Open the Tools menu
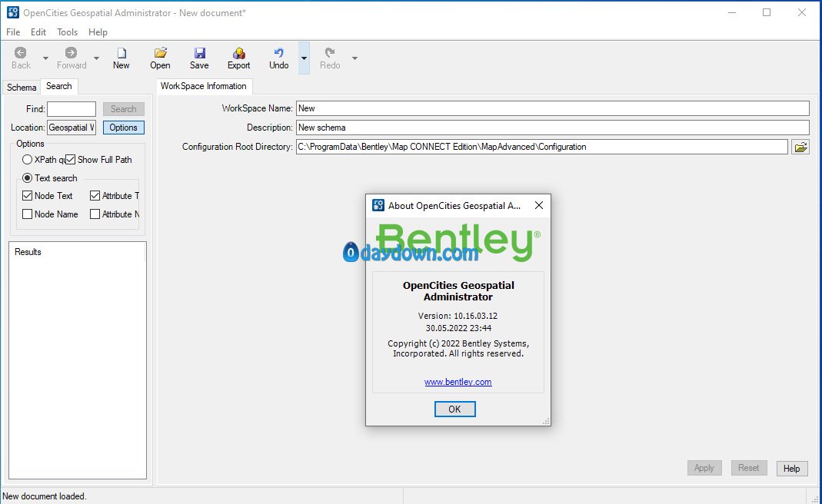 [67, 32]
